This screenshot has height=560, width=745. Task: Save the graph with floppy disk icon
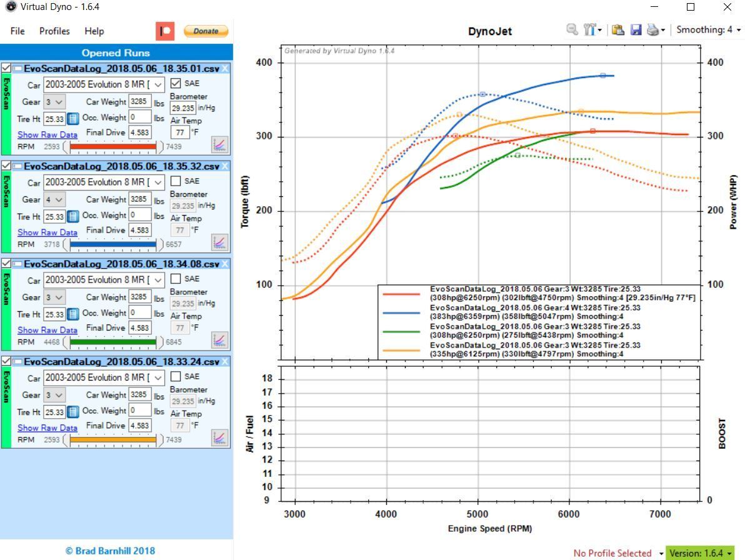pos(636,30)
